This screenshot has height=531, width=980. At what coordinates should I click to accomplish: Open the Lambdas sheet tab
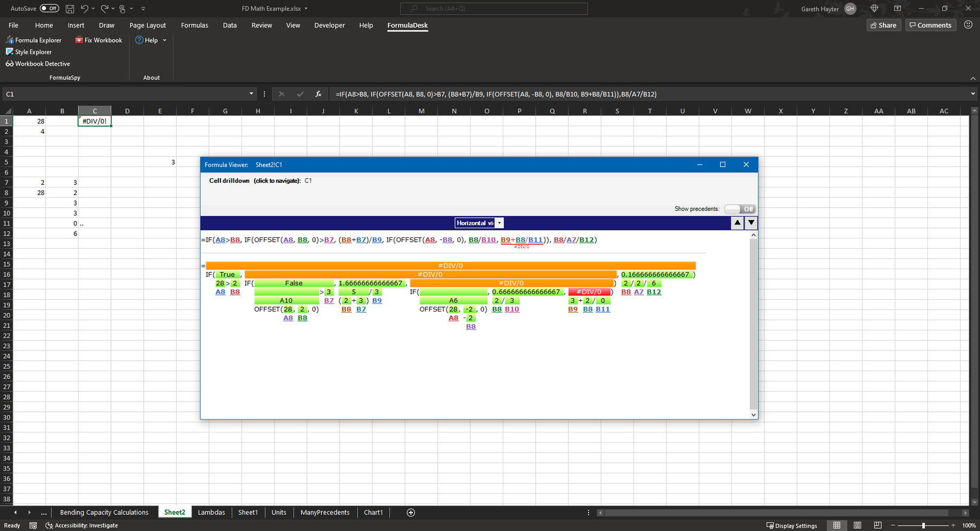tap(211, 512)
